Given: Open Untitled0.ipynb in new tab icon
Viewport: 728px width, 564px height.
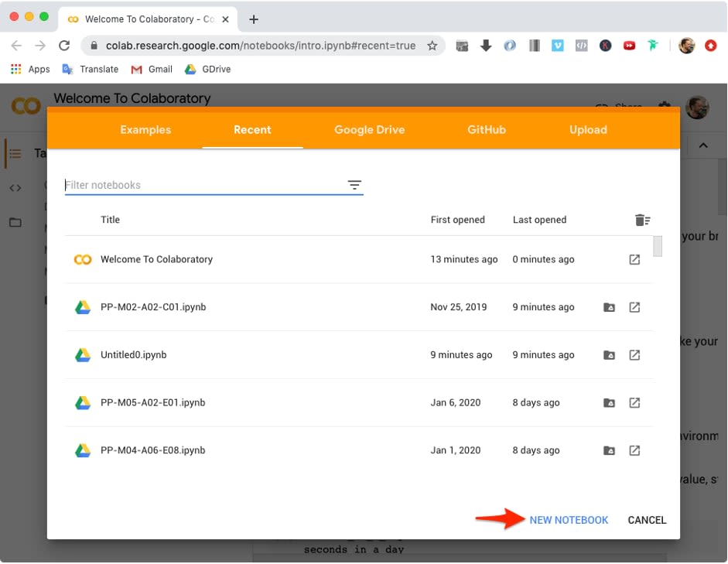Looking at the screenshot, I should pos(634,355).
